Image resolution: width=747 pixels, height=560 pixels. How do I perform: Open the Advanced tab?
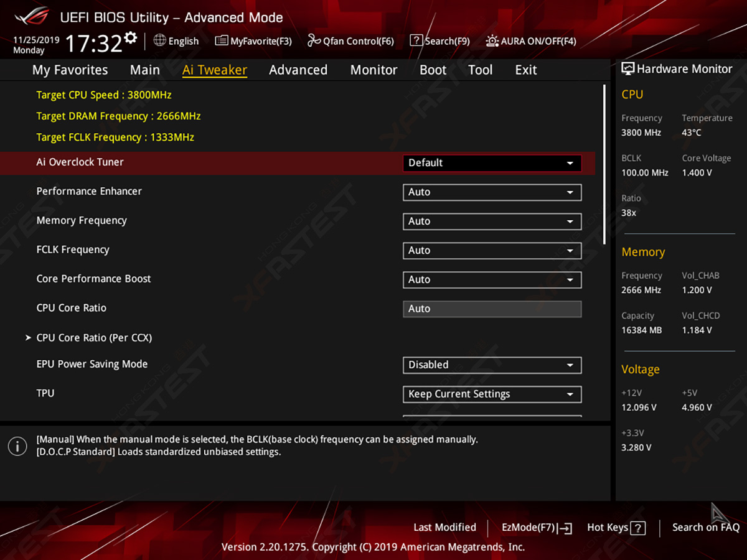pos(298,70)
